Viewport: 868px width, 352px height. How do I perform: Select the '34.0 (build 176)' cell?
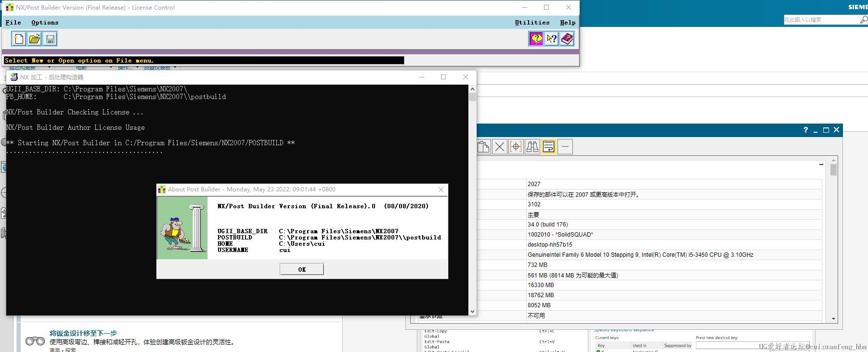tap(674, 225)
